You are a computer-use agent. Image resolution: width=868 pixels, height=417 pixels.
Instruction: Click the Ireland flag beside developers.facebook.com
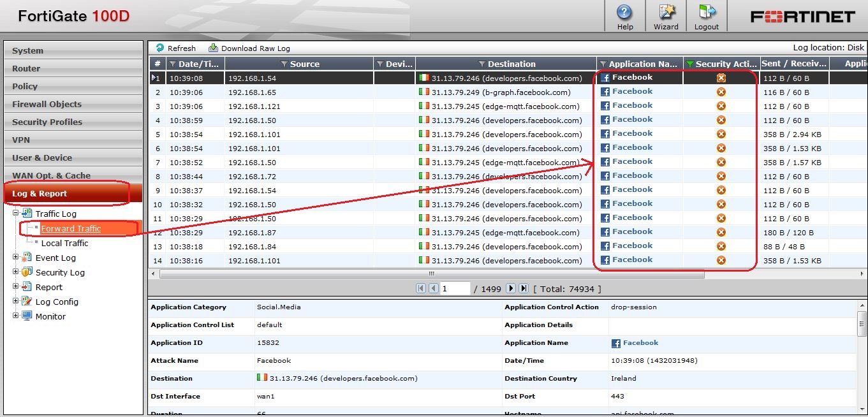click(x=423, y=77)
